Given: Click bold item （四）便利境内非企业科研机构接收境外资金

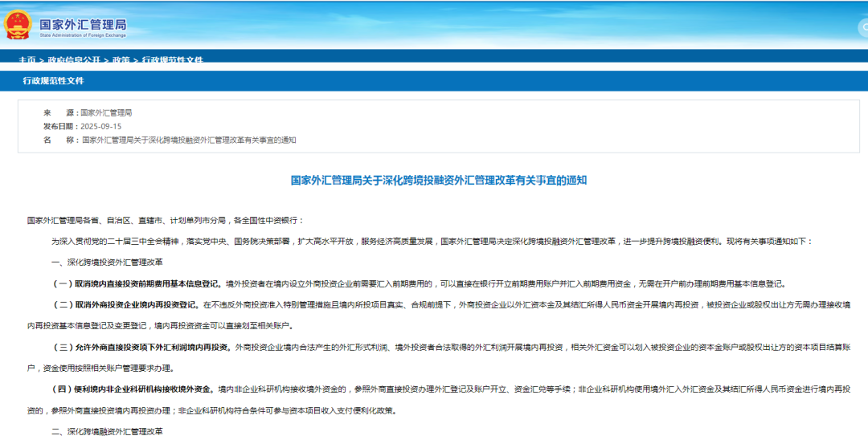Looking at the screenshot, I should pyautogui.click(x=133, y=389).
